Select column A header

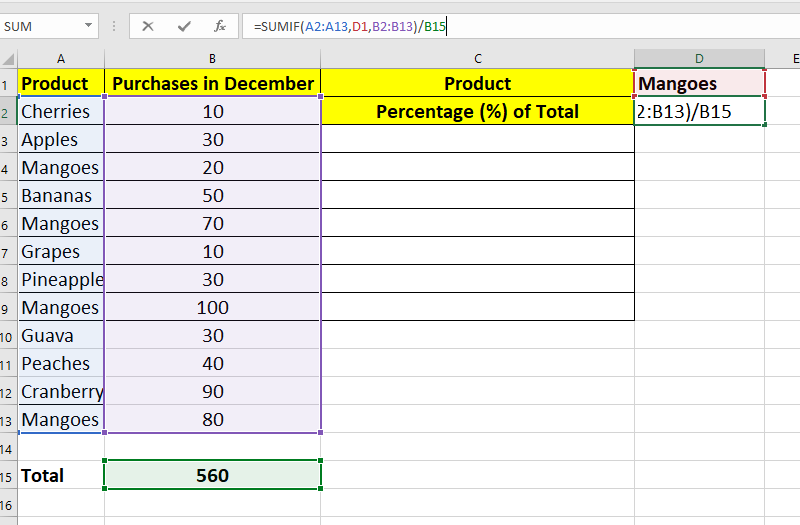tap(61, 58)
